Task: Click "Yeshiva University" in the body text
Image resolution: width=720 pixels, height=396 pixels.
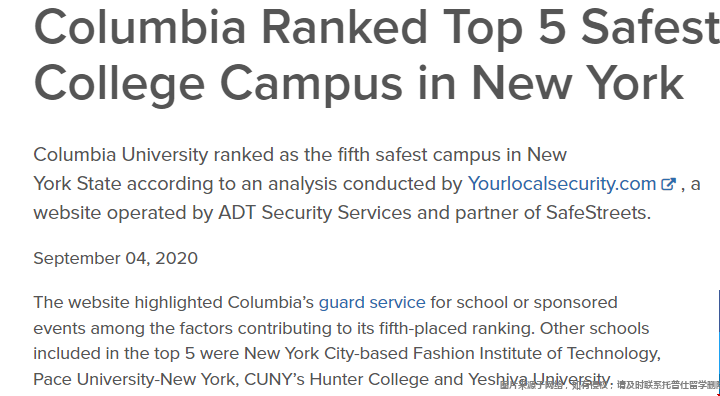Action: coord(539,380)
